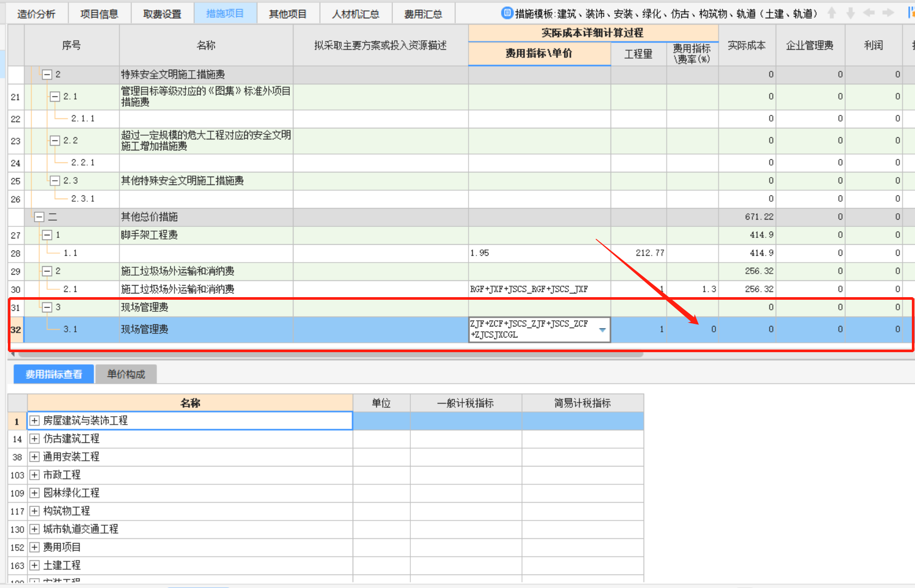
Task: Click the 措施模板 icon
Action: coord(507,13)
